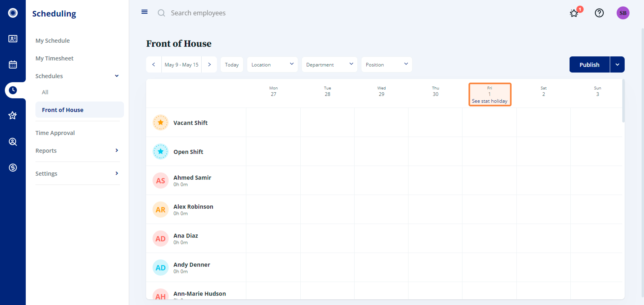This screenshot has height=305, width=644.
Task: Open Reports menu item
Action: click(46, 151)
